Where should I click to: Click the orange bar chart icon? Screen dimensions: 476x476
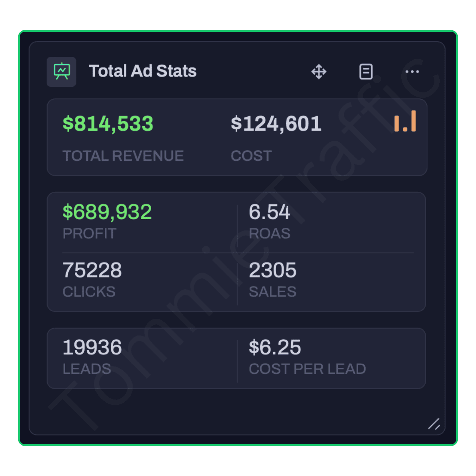[405, 121]
